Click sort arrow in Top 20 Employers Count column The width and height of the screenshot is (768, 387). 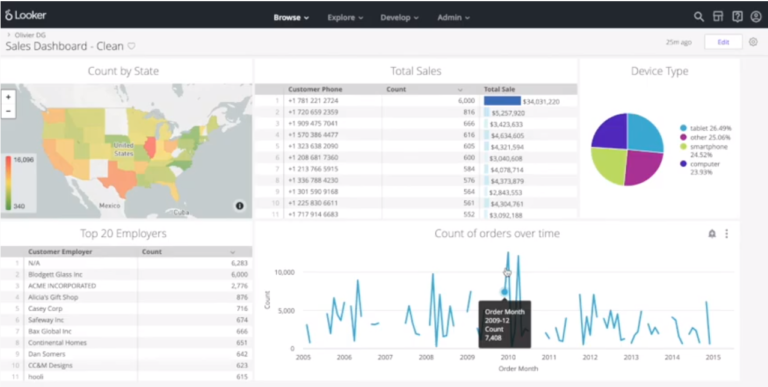click(x=233, y=252)
